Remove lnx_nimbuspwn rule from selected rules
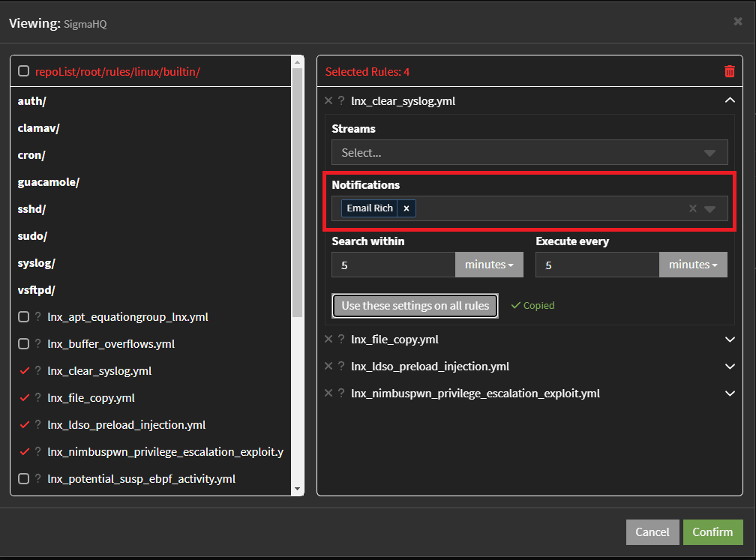Screen dimensions: 756x560 pyautogui.click(x=328, y=394)
